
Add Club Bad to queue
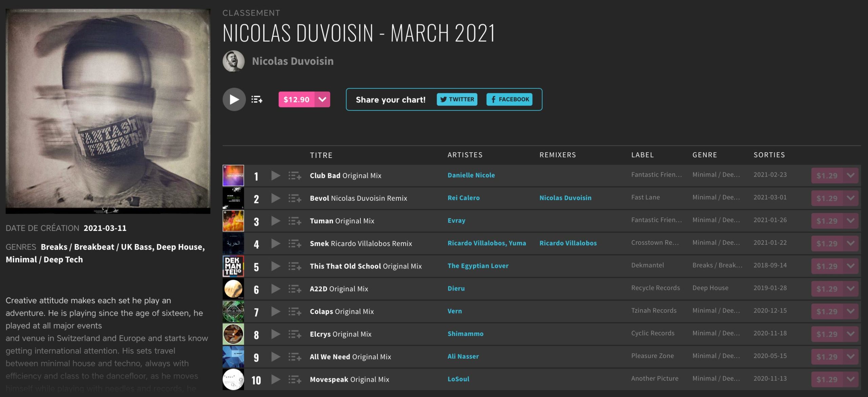295,176
